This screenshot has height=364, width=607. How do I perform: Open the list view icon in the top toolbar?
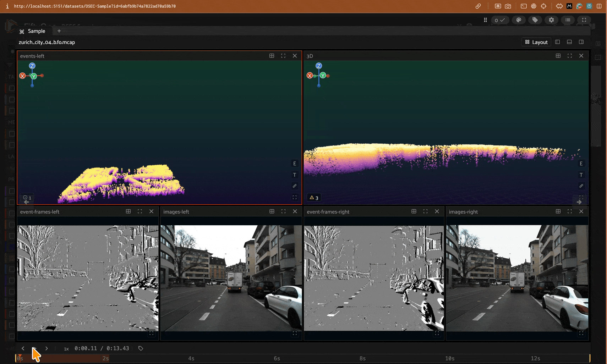[568, 20]
